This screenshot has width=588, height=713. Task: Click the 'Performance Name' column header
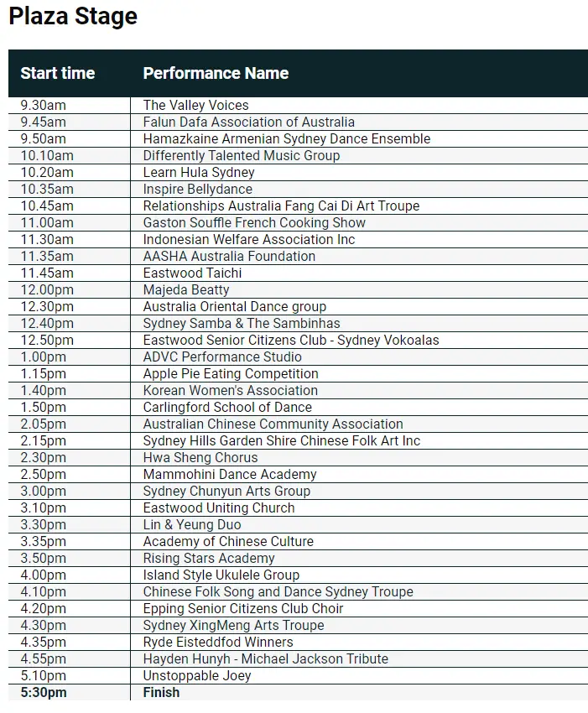pos(216,73)
